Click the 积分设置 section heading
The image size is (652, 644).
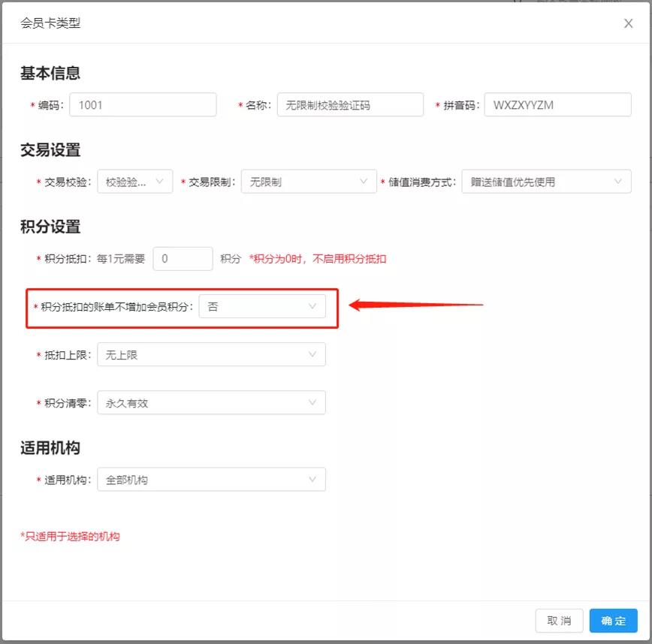50,227
